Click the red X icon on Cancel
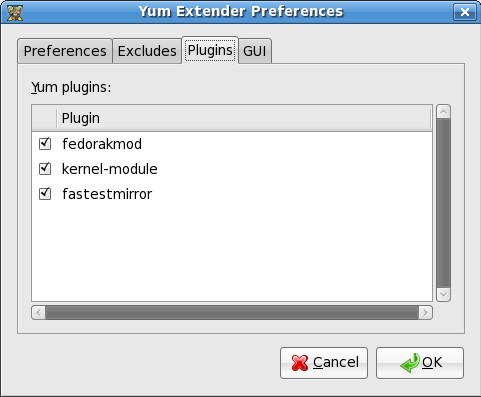 click(299, 363)
